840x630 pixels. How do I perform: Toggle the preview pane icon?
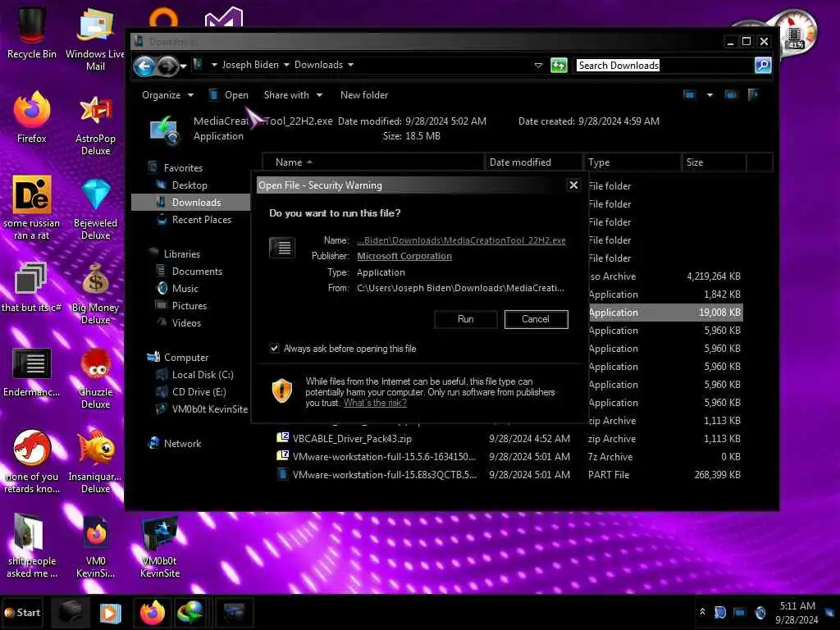click(731, 95)
